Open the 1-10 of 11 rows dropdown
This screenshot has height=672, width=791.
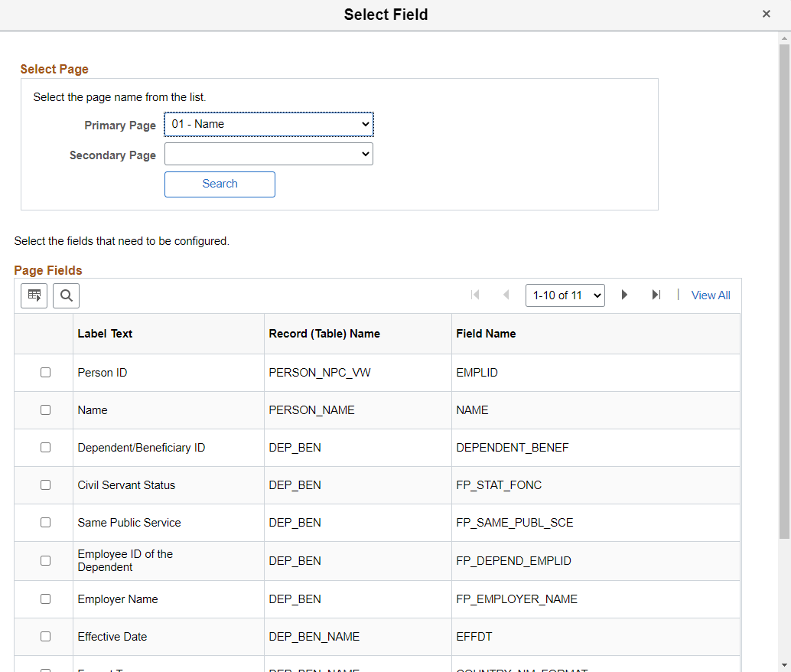click(x=565, y=295)
